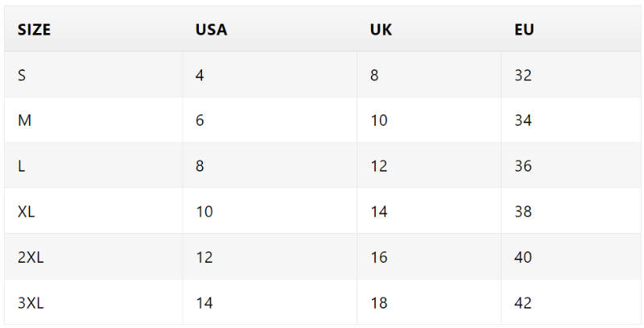The image size is (644, 328).
Task: Click UK value 14 in XL row
Action: pos(378,212)
